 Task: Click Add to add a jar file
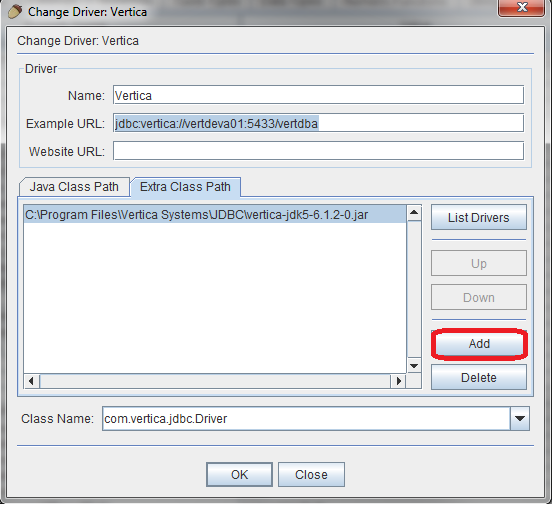(x=479, y=343)
